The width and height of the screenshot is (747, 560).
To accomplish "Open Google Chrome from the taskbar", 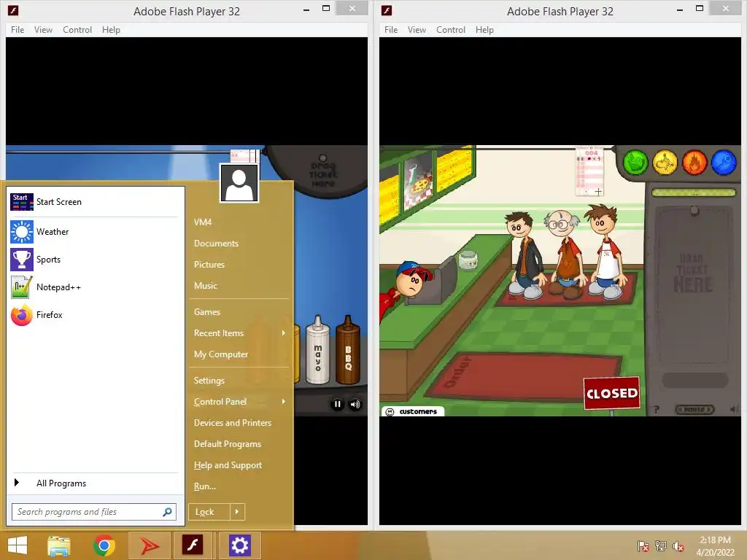I will point(104,545).
